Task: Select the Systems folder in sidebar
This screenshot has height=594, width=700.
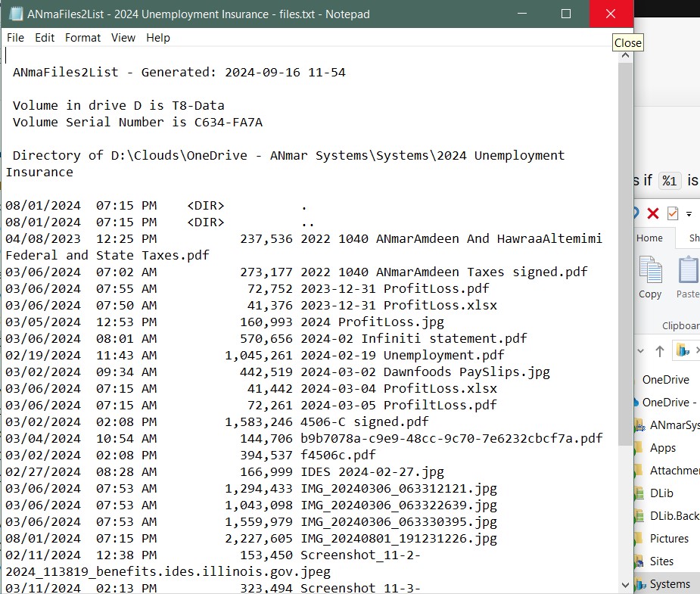Action: click(669, 584)
